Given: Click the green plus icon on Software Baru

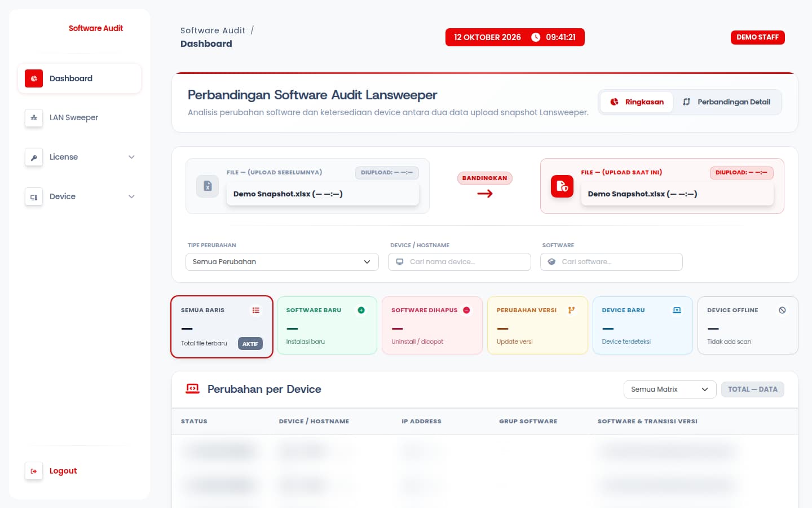Looking at the screenshot, I should coord(361,310).
